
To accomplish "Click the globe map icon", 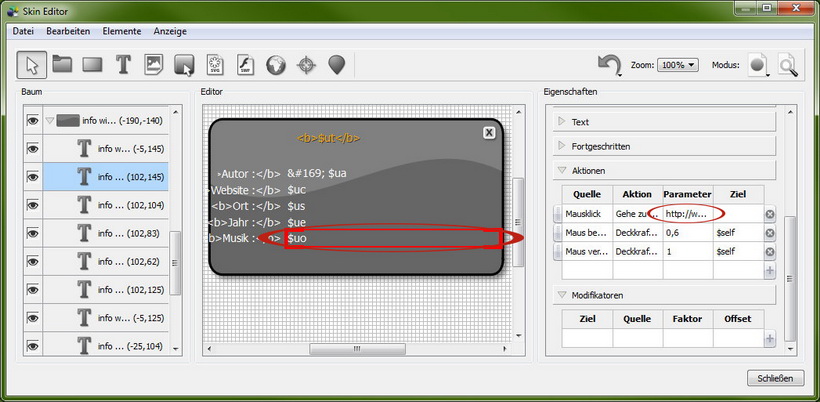I will click(x=275, y=65).
